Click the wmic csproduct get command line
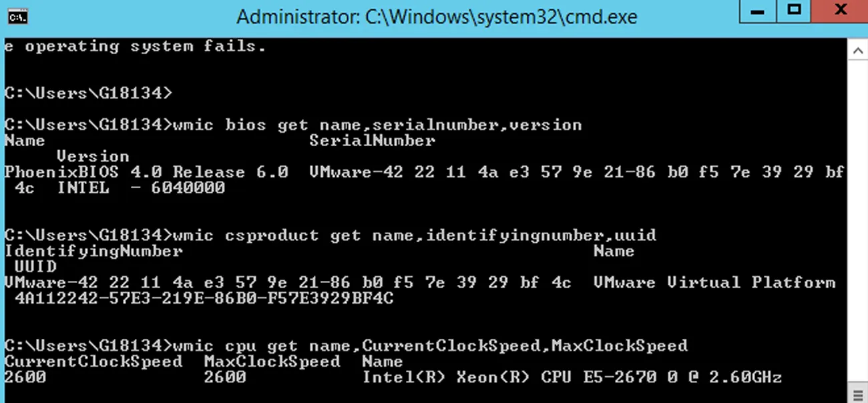This screenshot has width=868, height=403. 331,236
